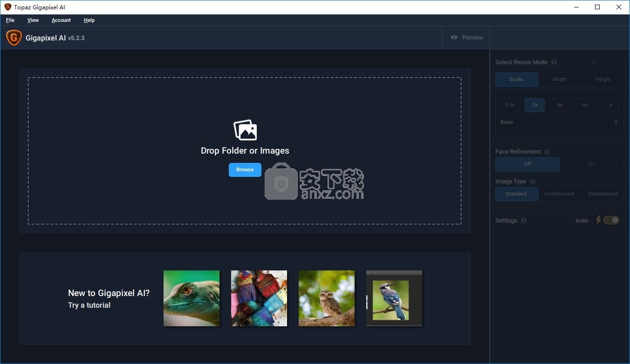Turn Face Refinement Off
The image size is (630, 364).
527,164
